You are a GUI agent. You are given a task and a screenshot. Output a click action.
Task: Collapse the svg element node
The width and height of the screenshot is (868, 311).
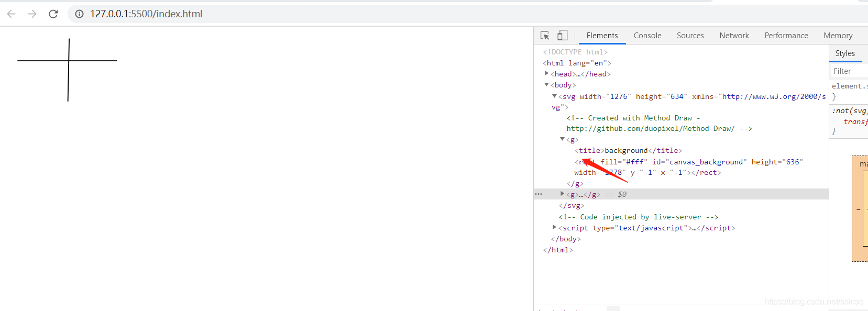point(554,96)
